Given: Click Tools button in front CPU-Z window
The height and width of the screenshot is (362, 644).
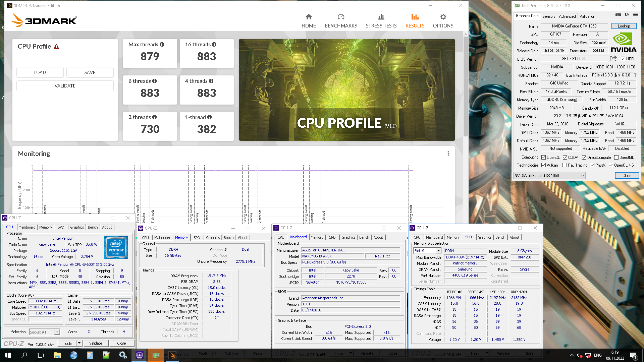Looking at the screenshot, I should (x=67, y=343).
